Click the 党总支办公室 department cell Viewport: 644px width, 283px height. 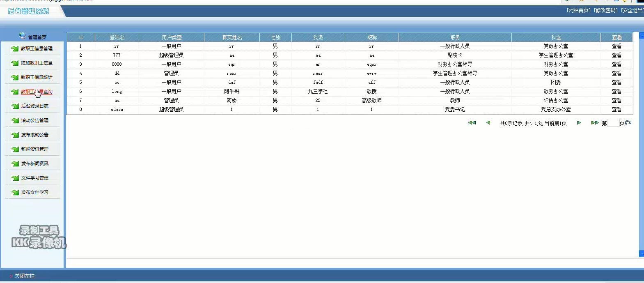[x=556, y=109]
